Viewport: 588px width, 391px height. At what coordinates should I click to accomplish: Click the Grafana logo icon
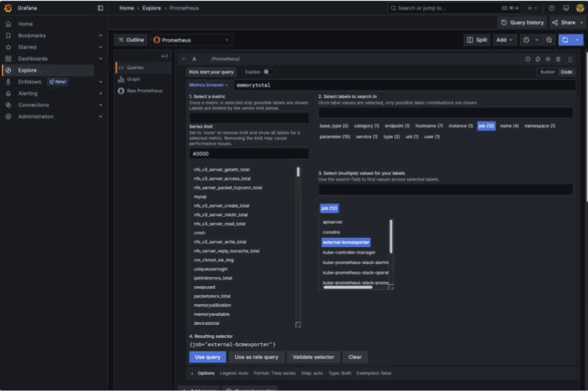[8, 8]
